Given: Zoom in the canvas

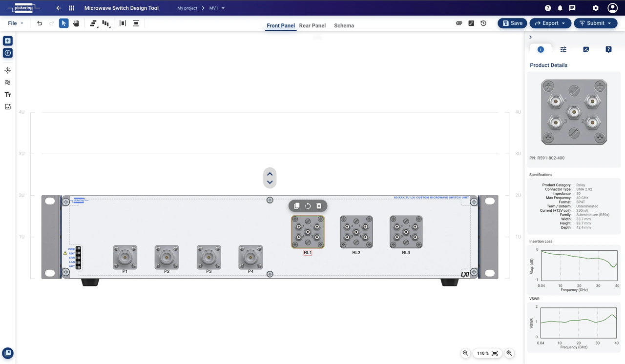Looking at the screenshot, I should pyautogui.click(x=509, y=353).
